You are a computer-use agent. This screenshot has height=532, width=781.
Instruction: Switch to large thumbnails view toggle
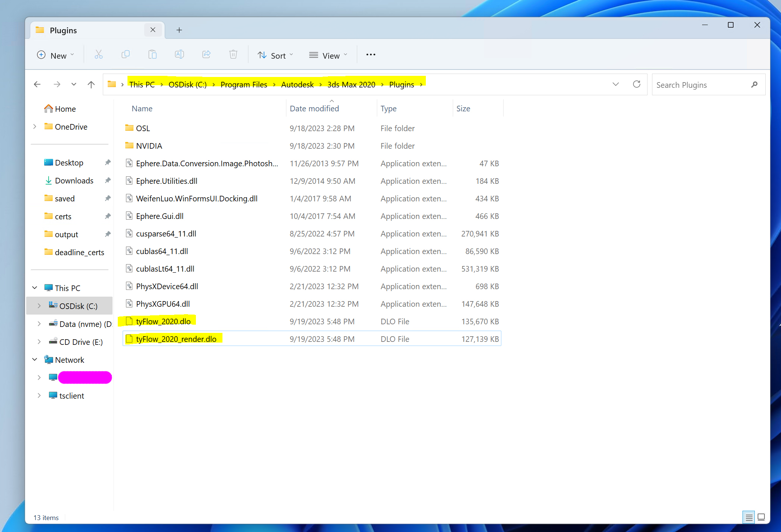(761, 517)
